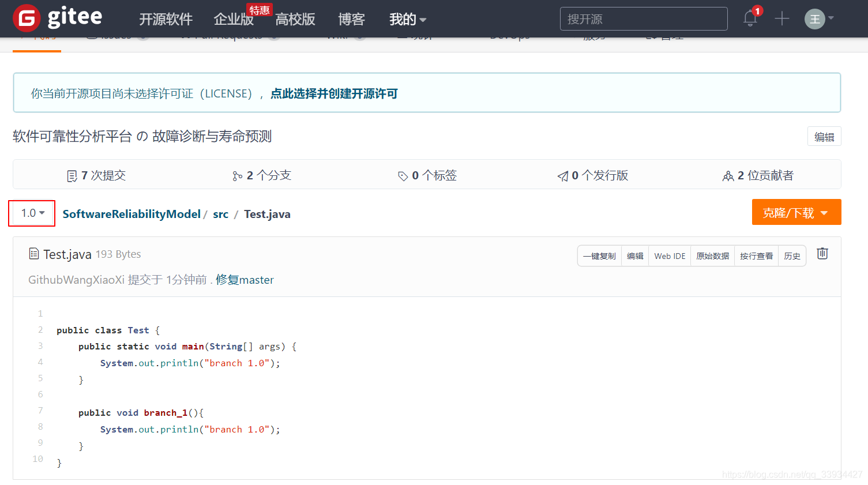The width and height of the screenshot is (868, 485).
Task: Click the project description text
Action: coord(142,136)
